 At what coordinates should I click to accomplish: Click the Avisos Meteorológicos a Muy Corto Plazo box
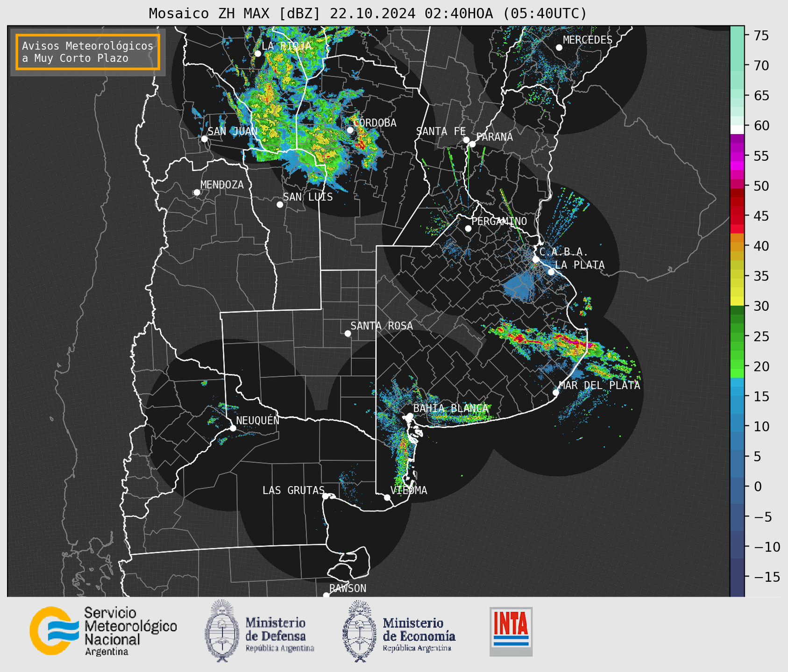88,52
